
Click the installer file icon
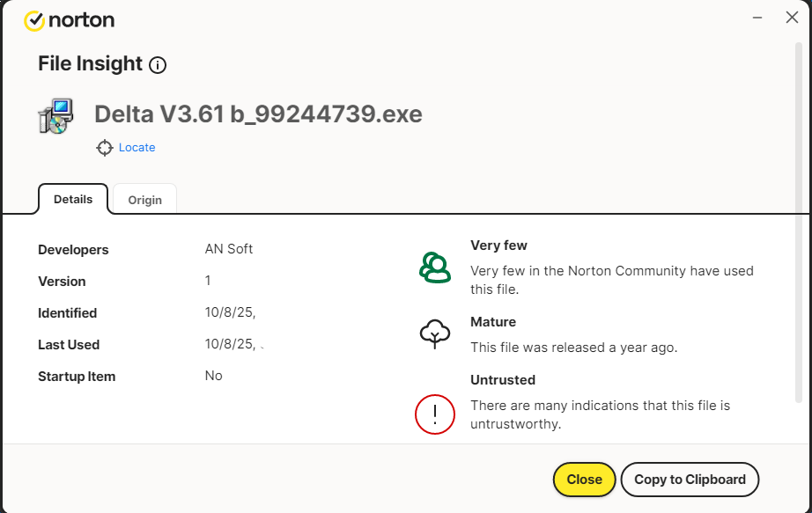coord(55,115)
